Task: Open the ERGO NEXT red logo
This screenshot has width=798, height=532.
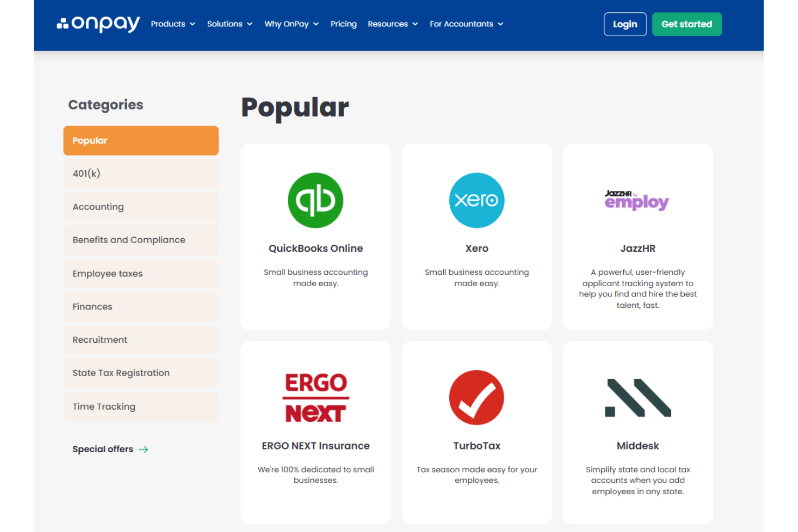Action: coord(316,398)
